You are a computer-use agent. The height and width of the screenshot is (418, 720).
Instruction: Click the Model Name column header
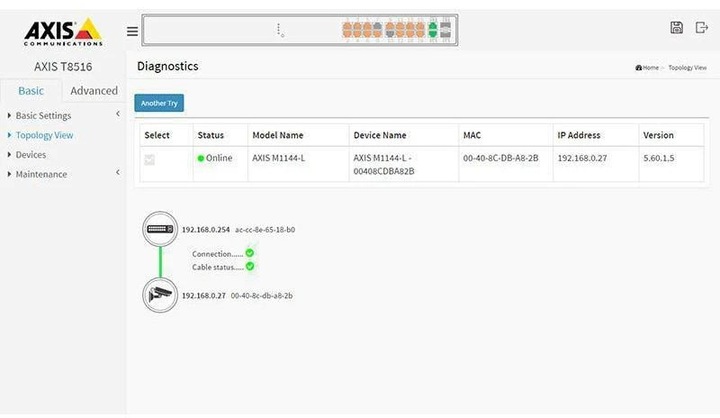tap(278, 135)
